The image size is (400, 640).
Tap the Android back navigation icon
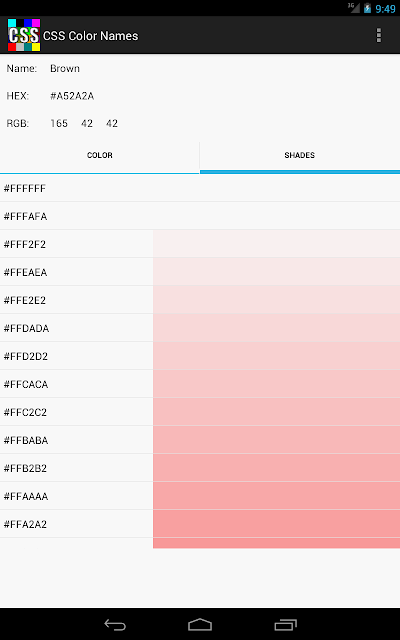[115, 624]
